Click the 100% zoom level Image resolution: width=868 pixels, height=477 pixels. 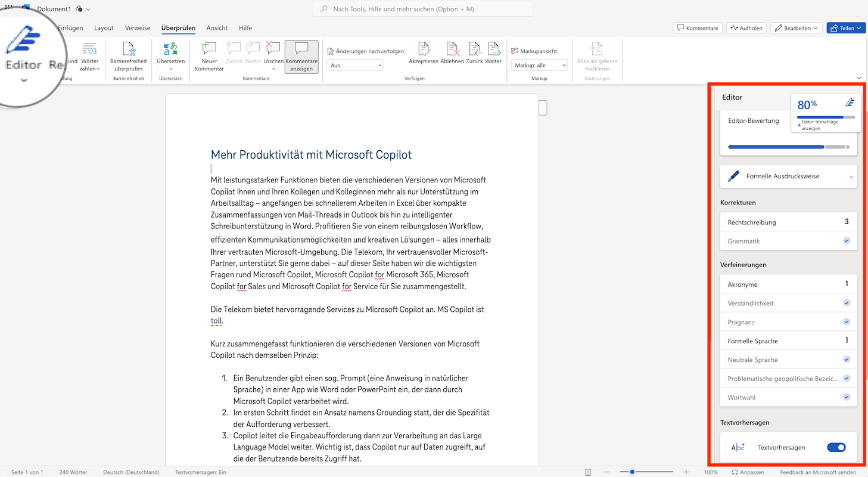pyautogui.click(x=711, y=472)
